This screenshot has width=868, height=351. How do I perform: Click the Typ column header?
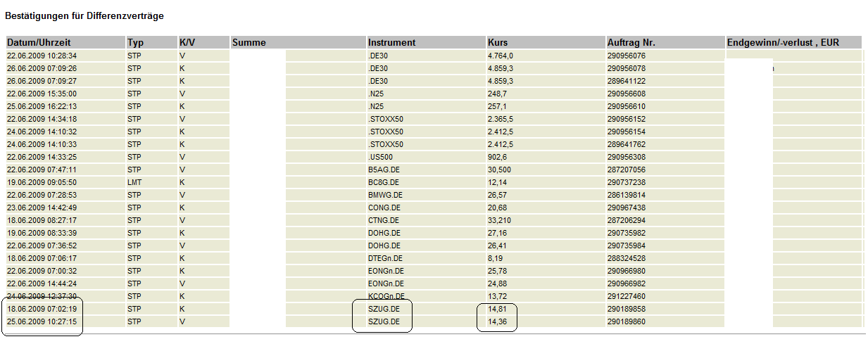[135, 42]
